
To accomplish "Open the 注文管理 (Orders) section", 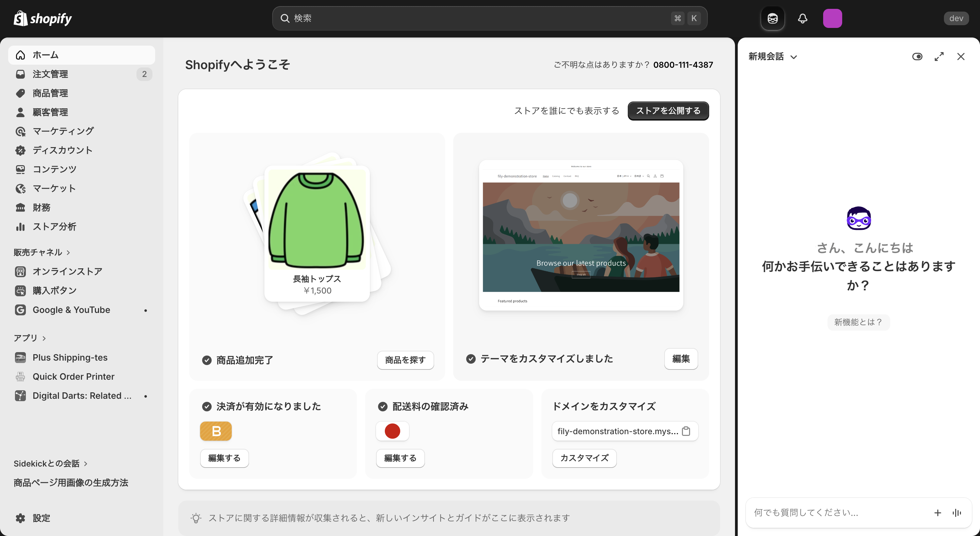I will 51,74.
